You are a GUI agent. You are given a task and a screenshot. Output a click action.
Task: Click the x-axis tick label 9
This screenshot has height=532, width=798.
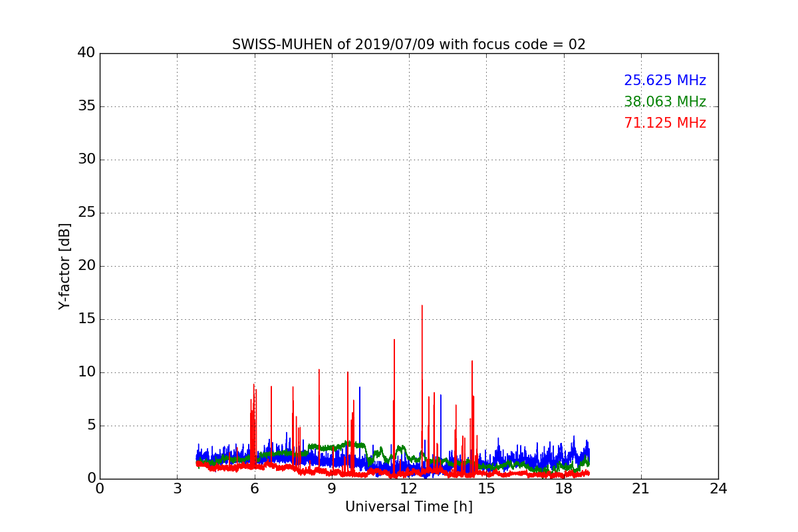[331, 489]
